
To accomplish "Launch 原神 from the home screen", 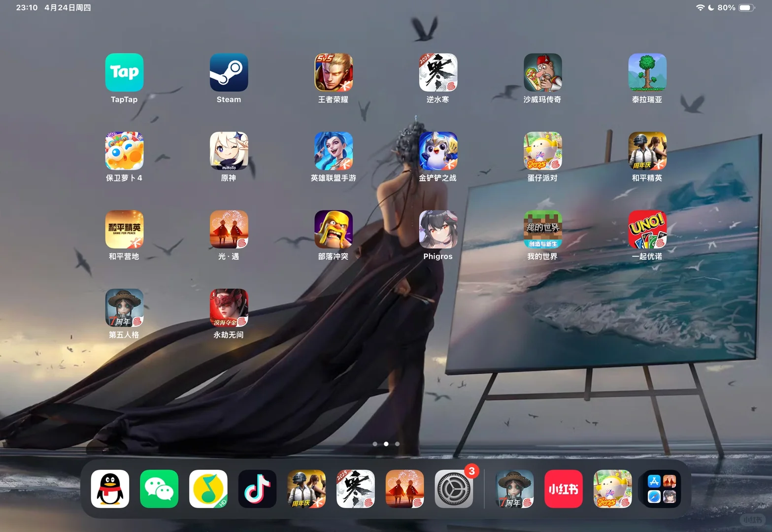I will [x=229, y=151].
